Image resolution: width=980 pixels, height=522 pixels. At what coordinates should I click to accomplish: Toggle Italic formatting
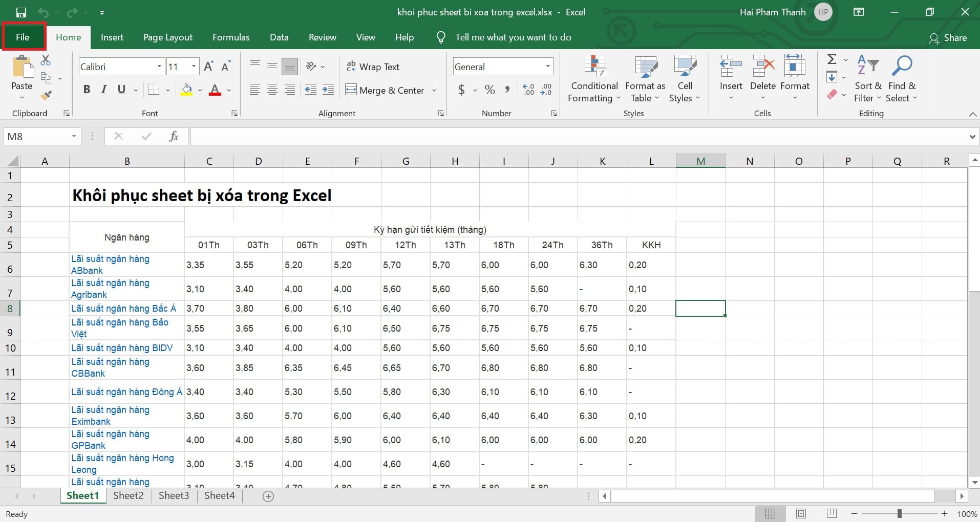(104, 90)
